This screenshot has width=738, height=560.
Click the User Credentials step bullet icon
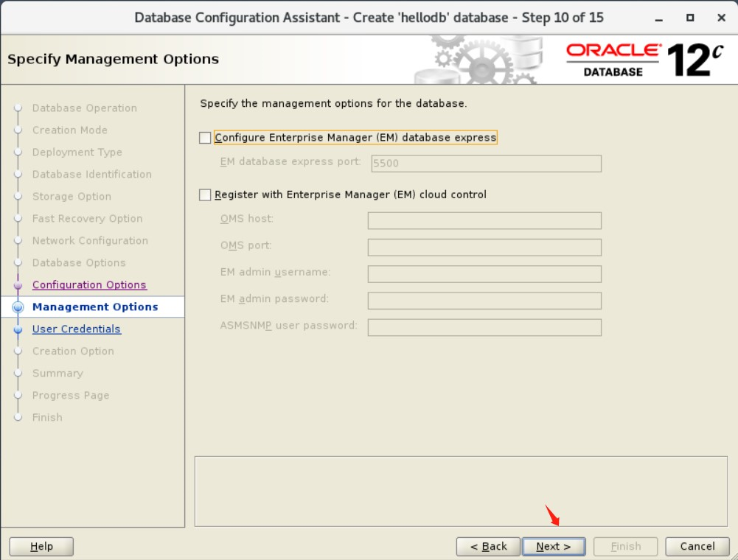click(18, 329)
